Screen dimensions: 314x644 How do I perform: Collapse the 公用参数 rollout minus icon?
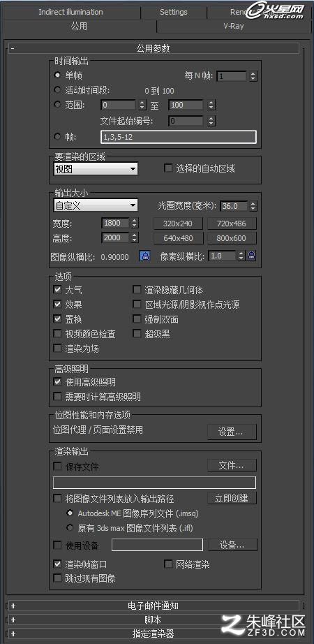tap(13, 48)
